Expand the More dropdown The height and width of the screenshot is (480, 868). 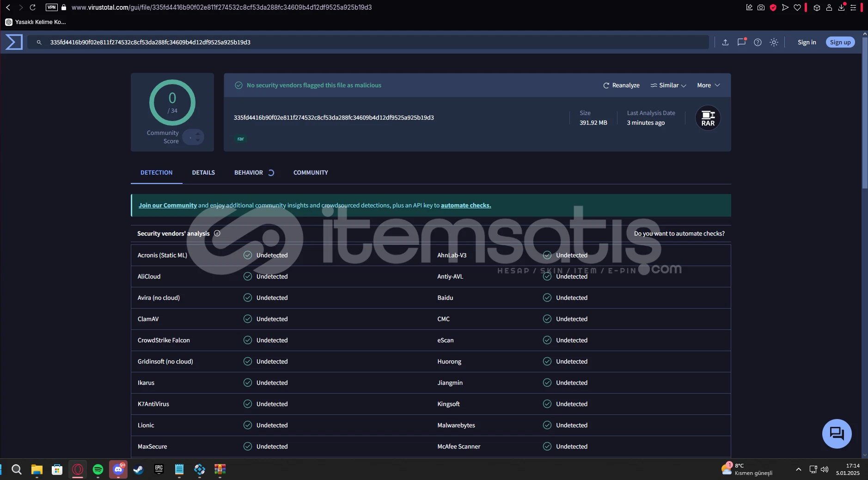point(709,85)
